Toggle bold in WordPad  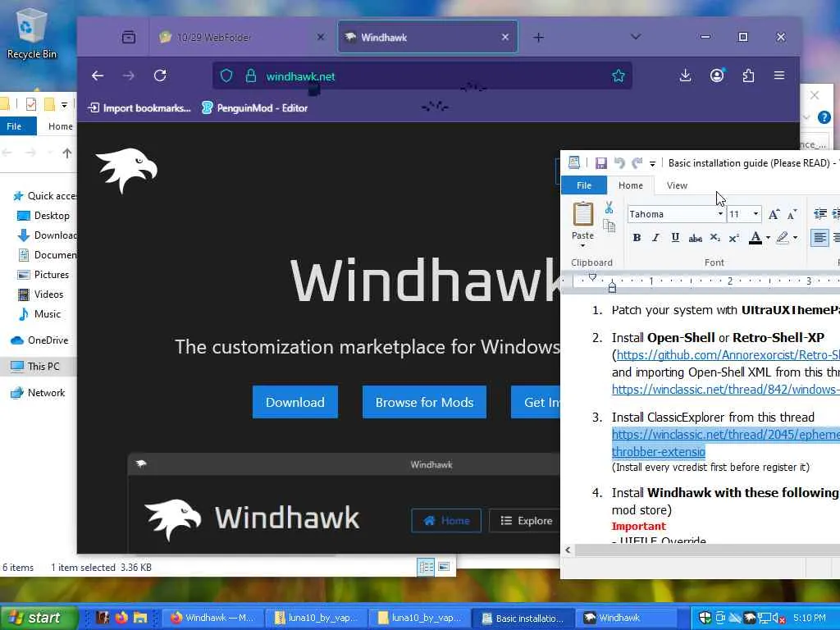pos(637,238)
